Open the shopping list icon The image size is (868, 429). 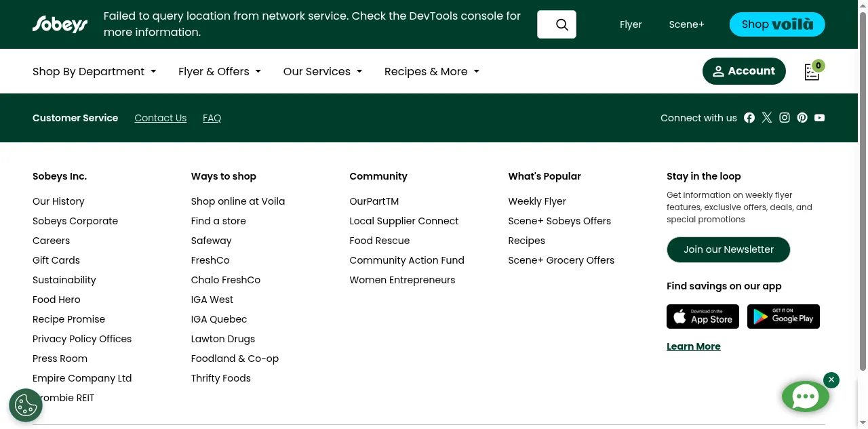pyautogui.click(x=812, y=72)
